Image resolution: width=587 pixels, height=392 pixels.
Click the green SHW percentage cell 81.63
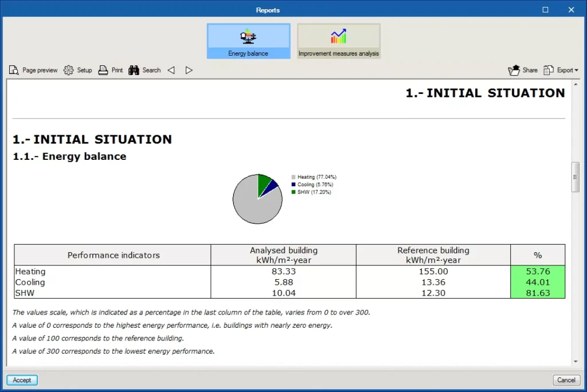[x=537, y=293]
